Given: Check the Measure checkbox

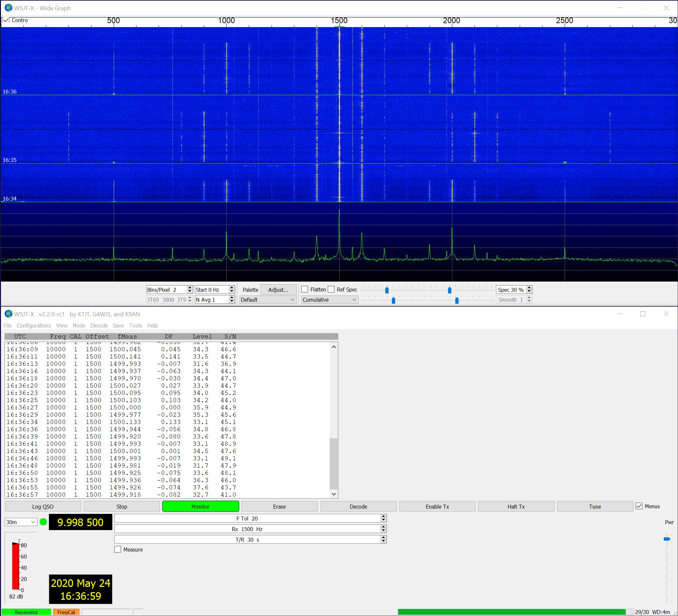Looking at the screenshot, I should [118, 549].
